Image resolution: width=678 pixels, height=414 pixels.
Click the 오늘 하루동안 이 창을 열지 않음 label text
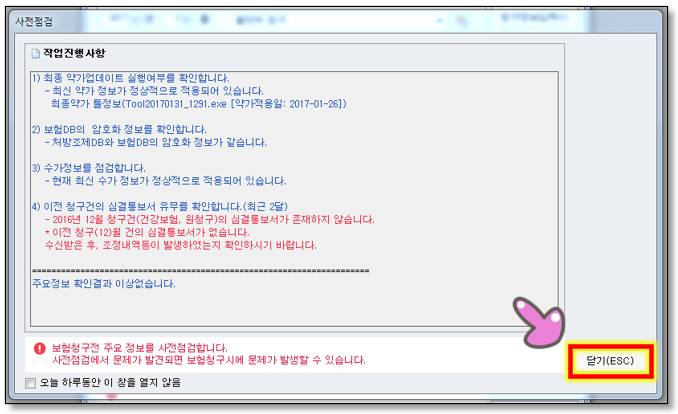pyautogui.click(x=110, y=383)
